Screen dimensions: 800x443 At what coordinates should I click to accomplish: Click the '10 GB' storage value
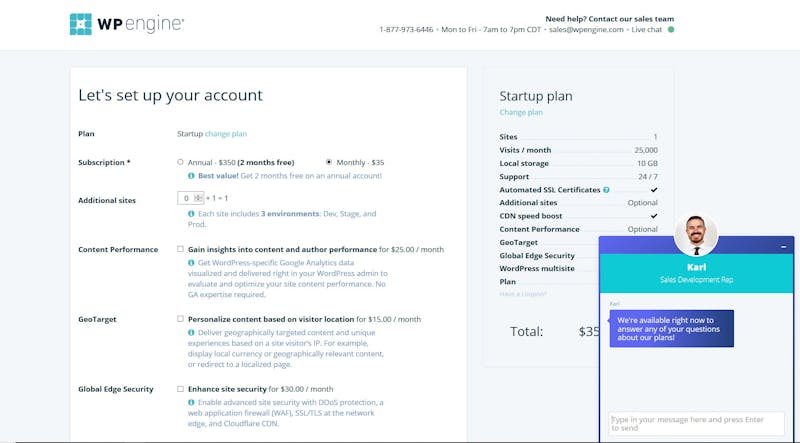click(x=647, y=163)
